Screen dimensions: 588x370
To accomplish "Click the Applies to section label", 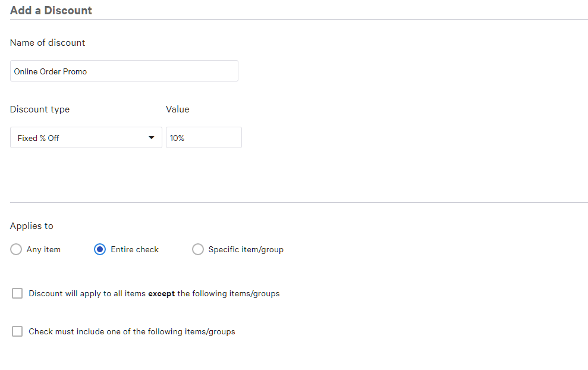I will click(32, 226).
